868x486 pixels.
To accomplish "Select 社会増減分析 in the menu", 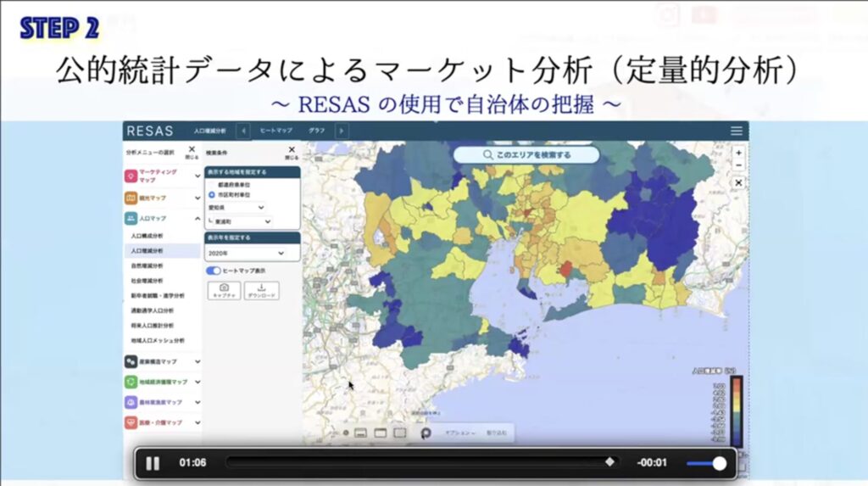I will tap(147, 281).
